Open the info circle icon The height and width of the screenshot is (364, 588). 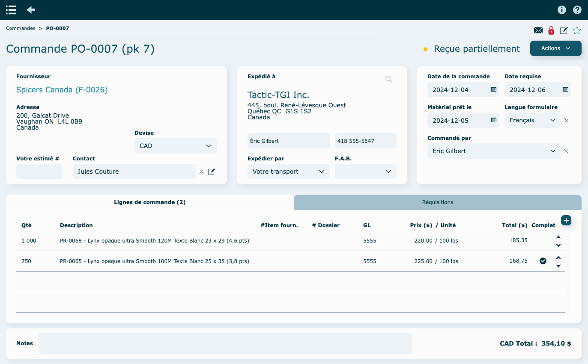(x=562, y=10)
